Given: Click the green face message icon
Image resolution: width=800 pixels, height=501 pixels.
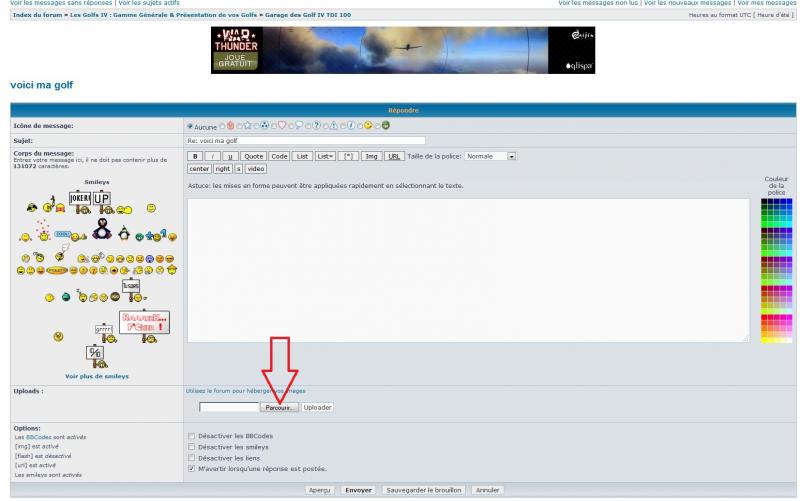Looking at the screenshot, I should (x=386, y=126).
